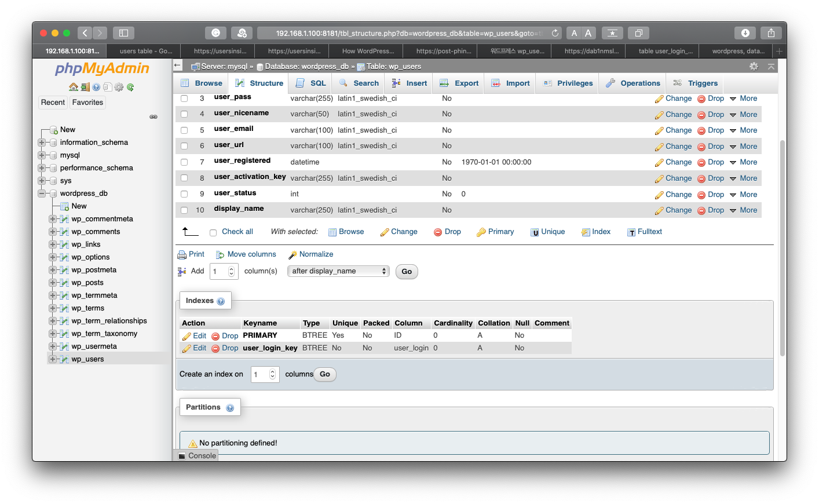Open More dropdown for display_name row
The width and height of the screenshot is (819, 504).
click(743, 210)
